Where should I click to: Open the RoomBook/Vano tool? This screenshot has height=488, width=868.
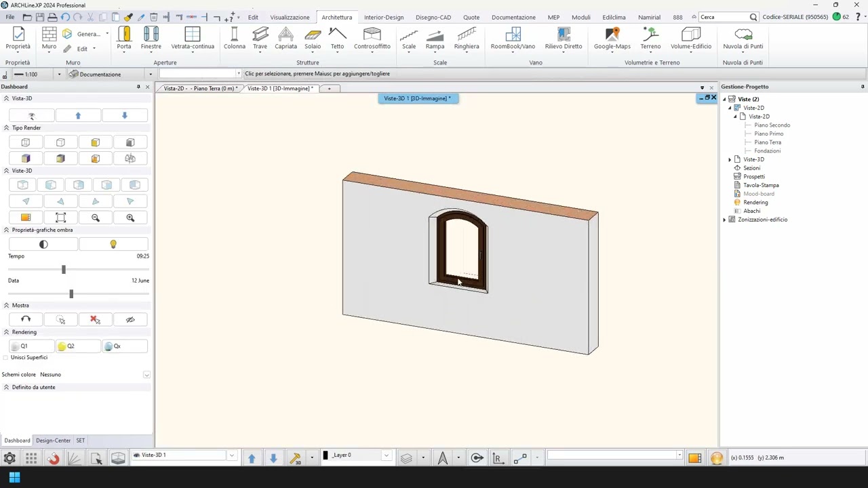(513, 38)
